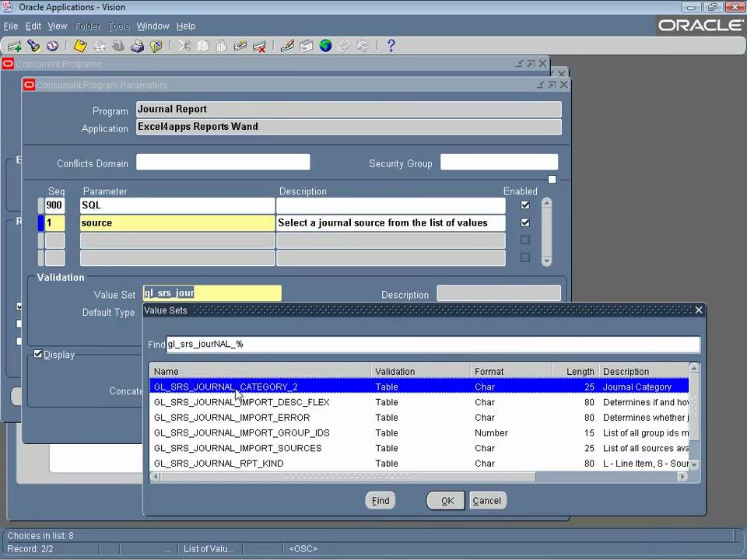Viewport: 747px width, 560px height.
Task: Click the Security Group field
Action: (x=499, y=162)
